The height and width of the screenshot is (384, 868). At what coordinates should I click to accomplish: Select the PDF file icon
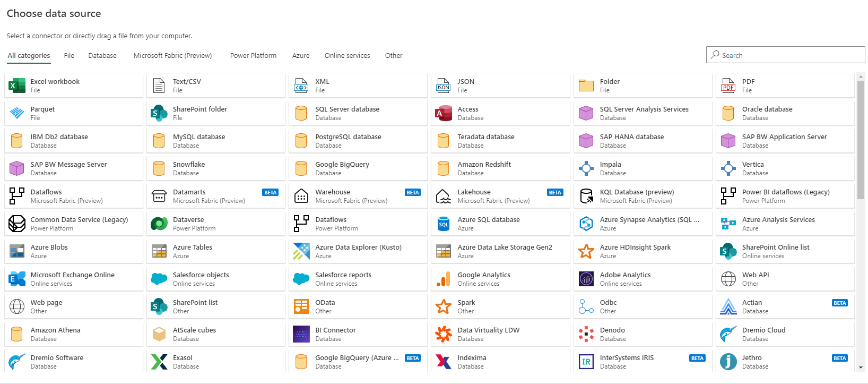pos(728,86)
